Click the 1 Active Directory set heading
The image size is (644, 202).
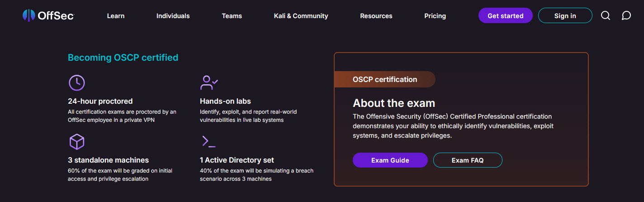(237, 160)
